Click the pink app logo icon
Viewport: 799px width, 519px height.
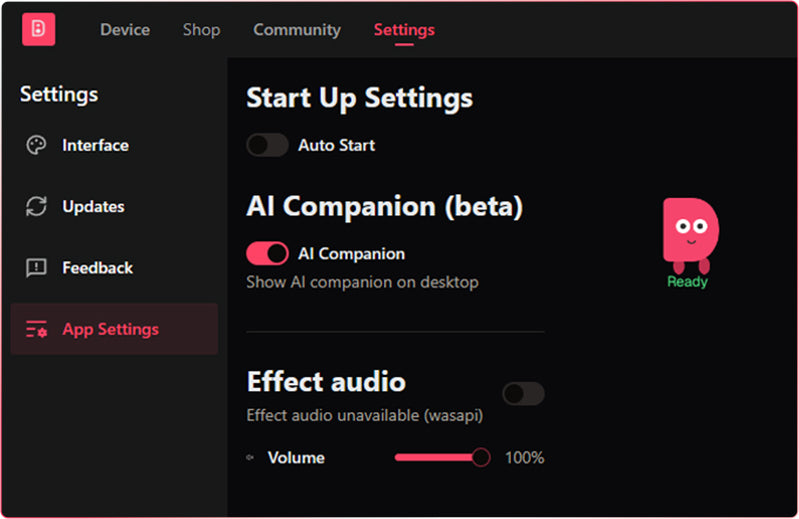(x=38, y=29)
